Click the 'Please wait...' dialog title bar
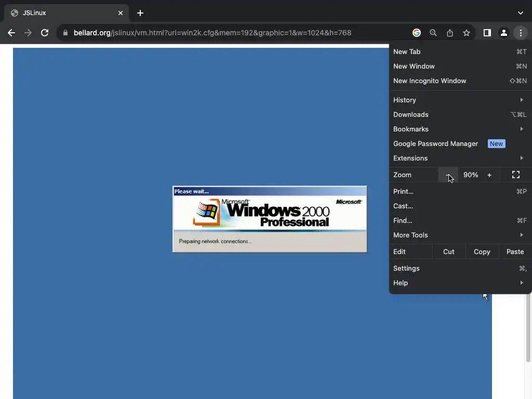532x399 pixels. [270, 191]
